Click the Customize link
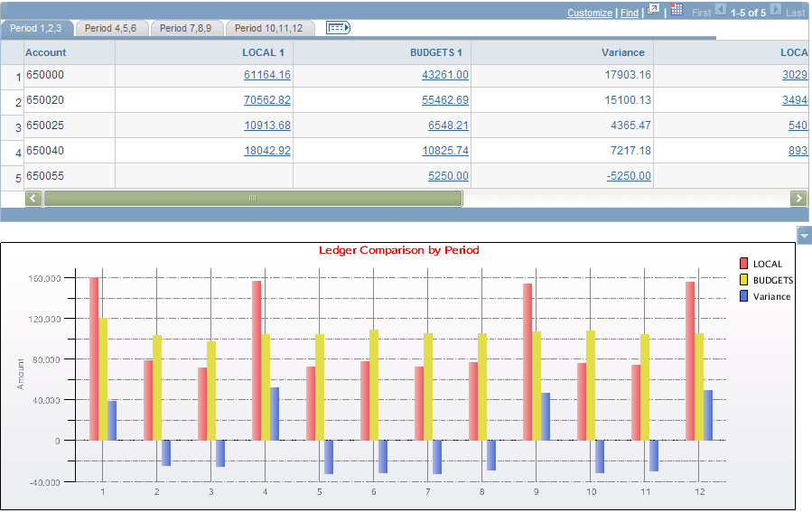The width and height of the screenshot is (812, 512). 589,13
